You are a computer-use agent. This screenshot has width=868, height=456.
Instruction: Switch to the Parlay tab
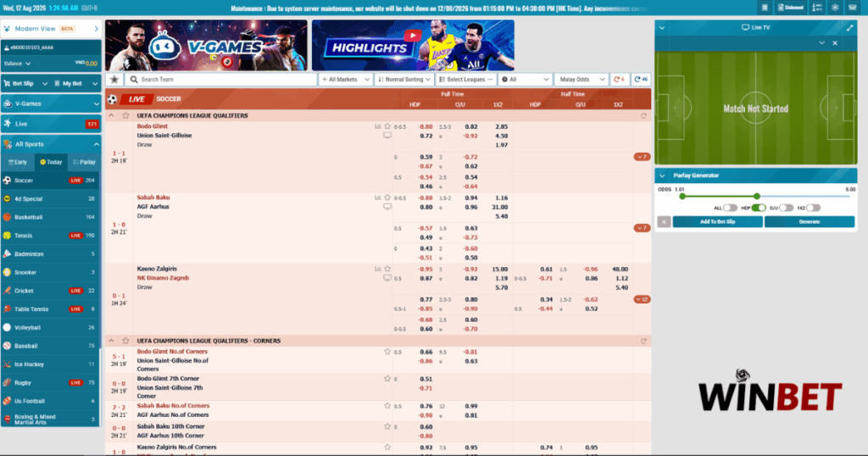[x=84, y=162]
